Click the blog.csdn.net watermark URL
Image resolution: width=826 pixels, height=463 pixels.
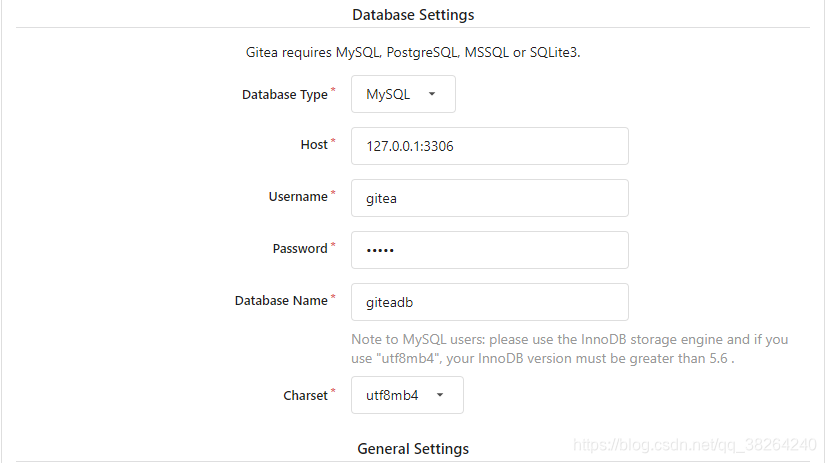pyautogui.click(x=695, y=445)
